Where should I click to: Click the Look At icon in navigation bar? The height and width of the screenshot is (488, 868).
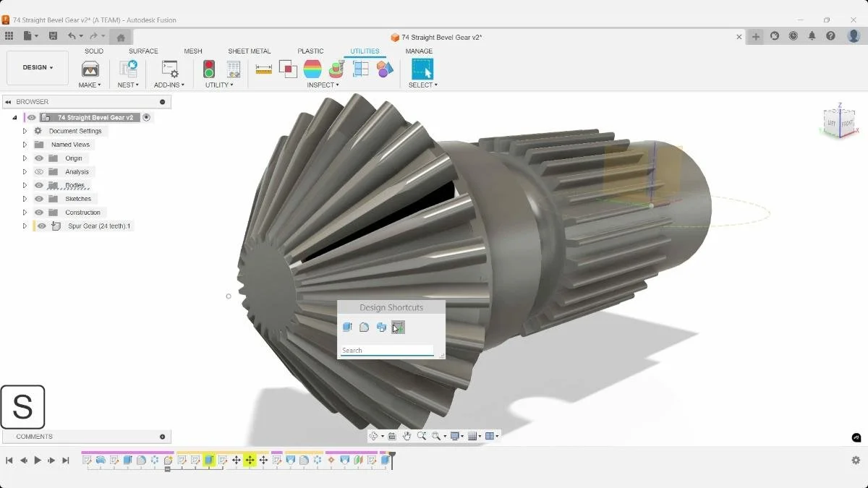(392, 436)
